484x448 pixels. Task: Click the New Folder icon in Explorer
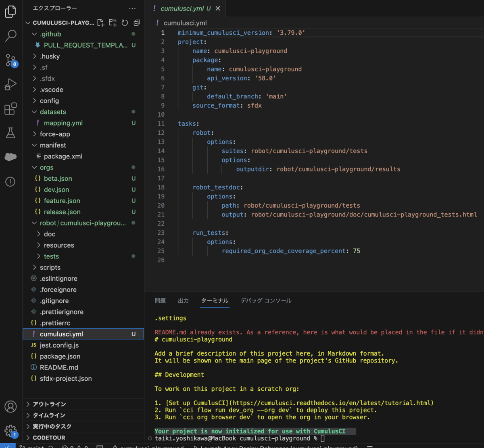113,23
